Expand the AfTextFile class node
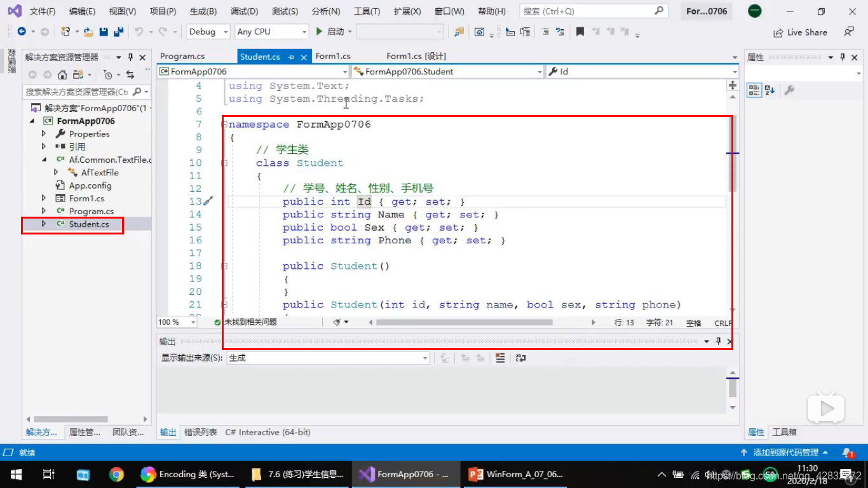This screenshot has width=868, height=488. tap(56, 172)
